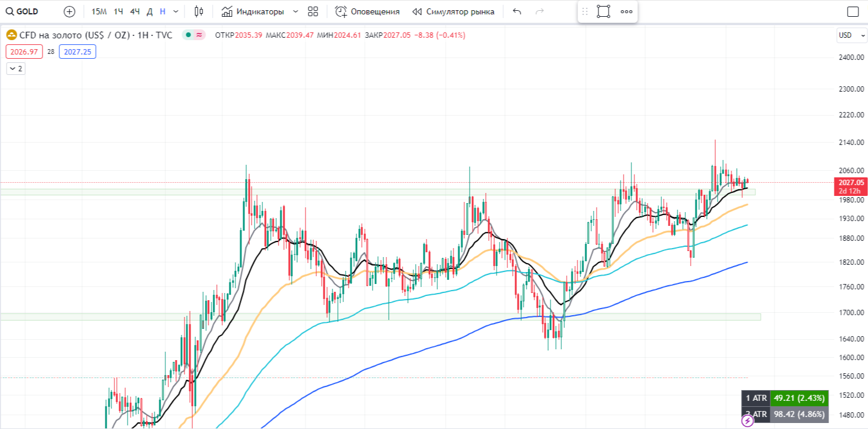The height and width of the screenshot is (429, 868).
Task: Click the add-symbol plus icon
Action: click(x=69, y=11)
